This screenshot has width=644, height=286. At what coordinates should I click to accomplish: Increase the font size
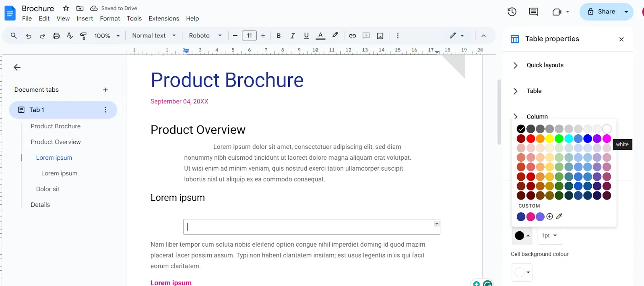[263, 36]
